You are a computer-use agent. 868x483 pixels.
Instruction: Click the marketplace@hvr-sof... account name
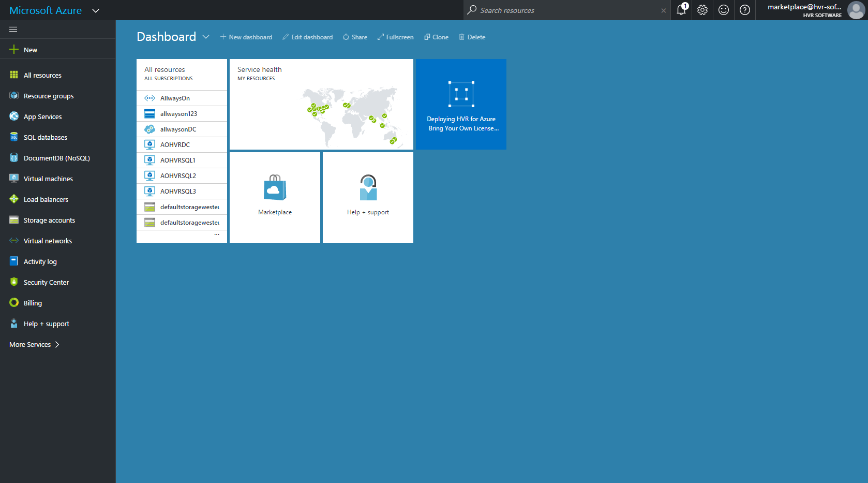pos(804,7)
